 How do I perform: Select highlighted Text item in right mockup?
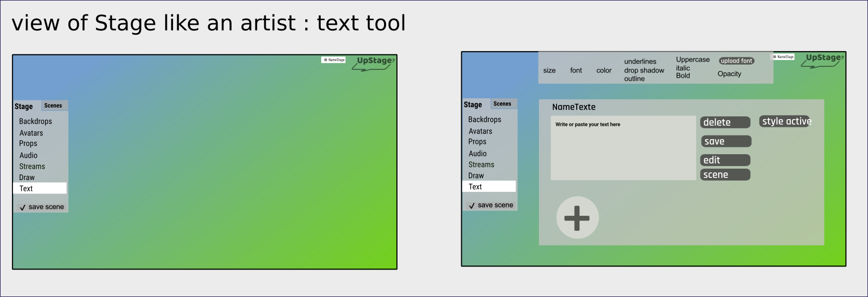489,187
